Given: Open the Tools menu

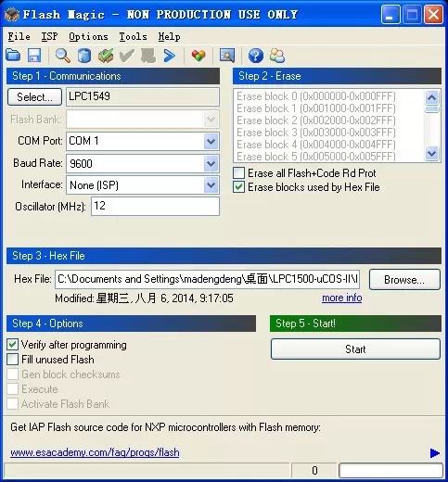Looking at the screenshot, I should (133, 36).
